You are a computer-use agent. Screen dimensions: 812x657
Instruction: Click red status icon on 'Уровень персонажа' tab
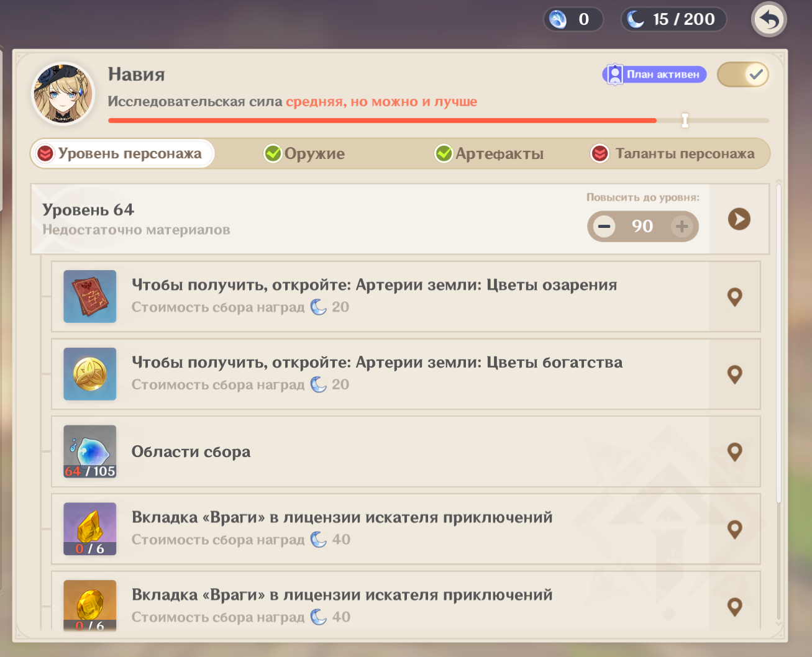click(45, 153)
